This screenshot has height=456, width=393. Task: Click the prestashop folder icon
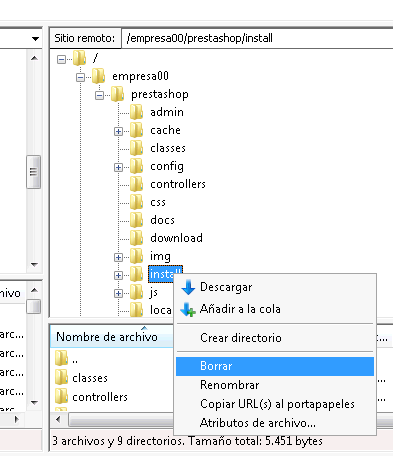point(117,94)
